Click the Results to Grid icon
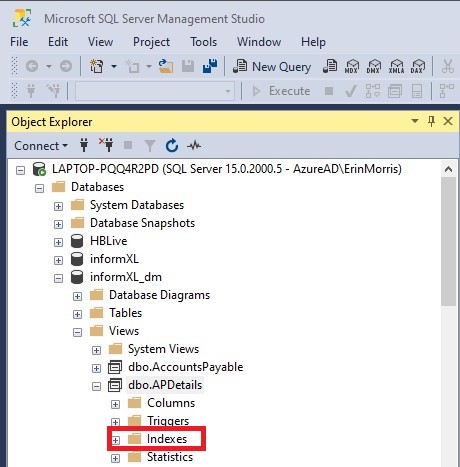Image resolution: width=460 pixels, height=467 pixels. [x=395, y=91]
